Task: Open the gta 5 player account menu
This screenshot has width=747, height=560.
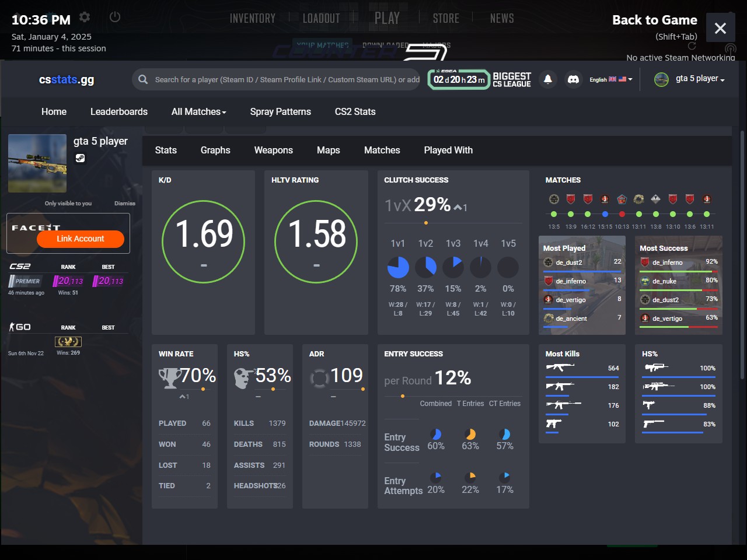Action: pos(689,79)
